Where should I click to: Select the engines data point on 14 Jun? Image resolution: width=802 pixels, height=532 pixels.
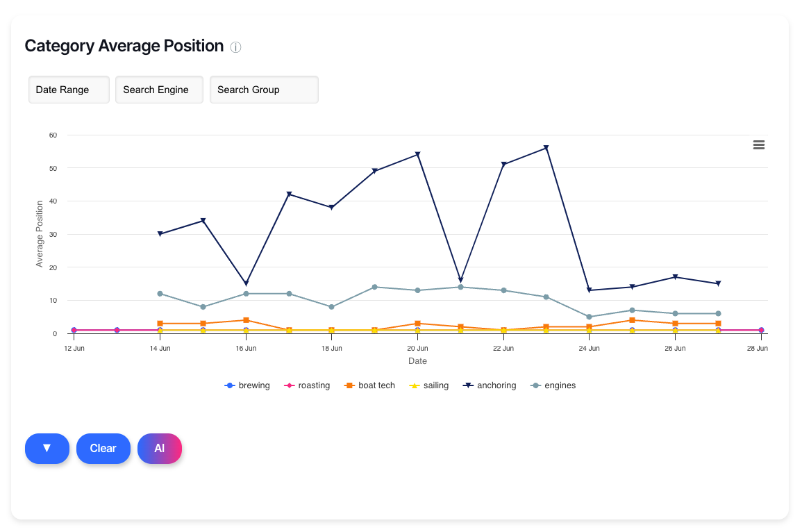coord(160,294)
